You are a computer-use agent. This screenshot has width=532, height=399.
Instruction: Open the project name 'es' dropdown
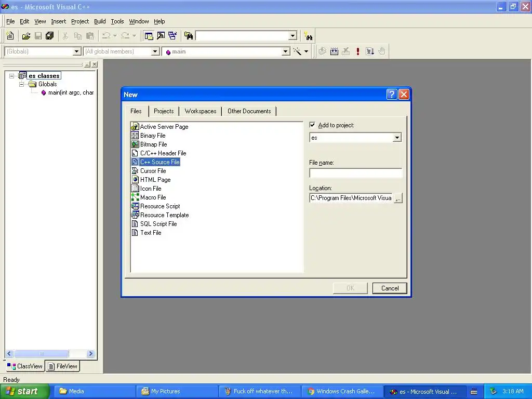point(397,137)
